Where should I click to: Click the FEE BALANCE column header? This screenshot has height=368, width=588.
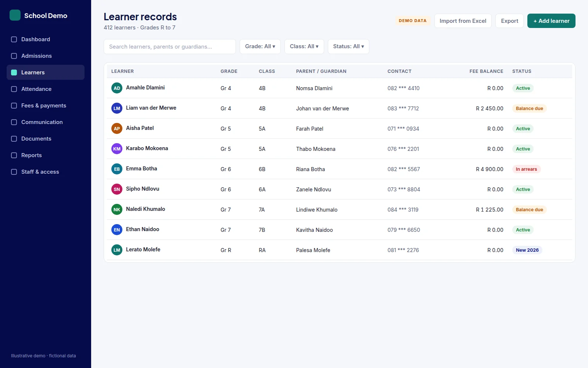click(x=486, y=71)
